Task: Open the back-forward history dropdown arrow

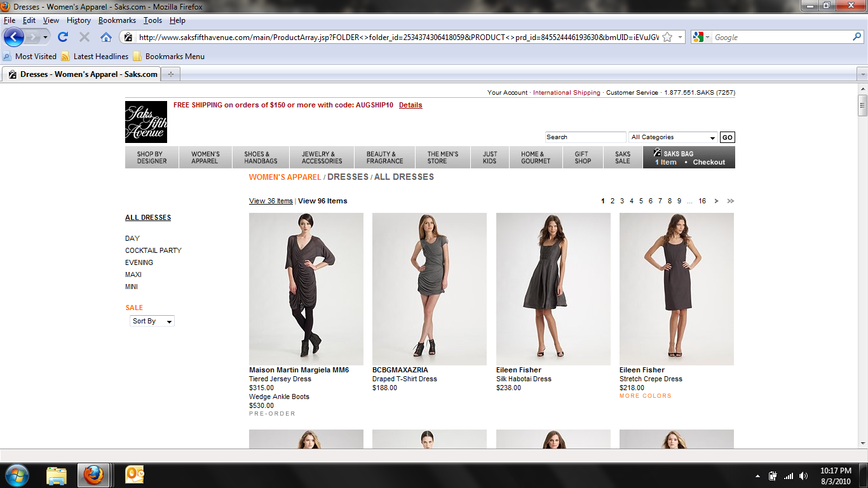Action: (x=45, y=37)
